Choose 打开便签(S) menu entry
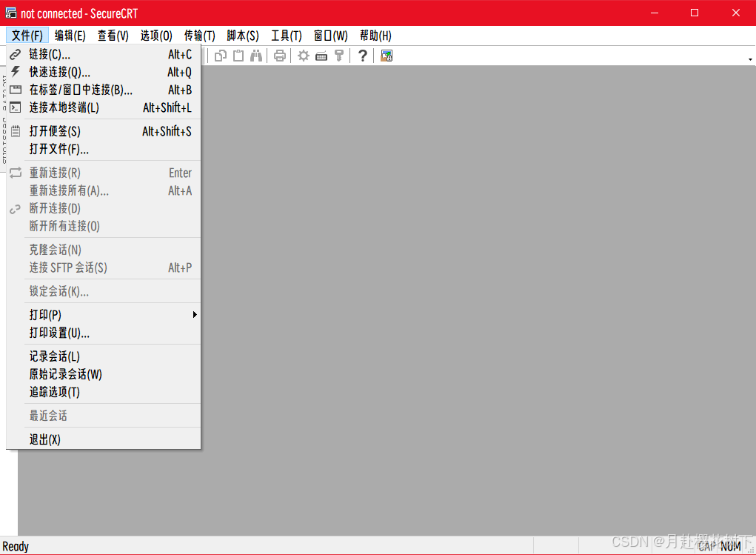 click(x=104, y=131)
